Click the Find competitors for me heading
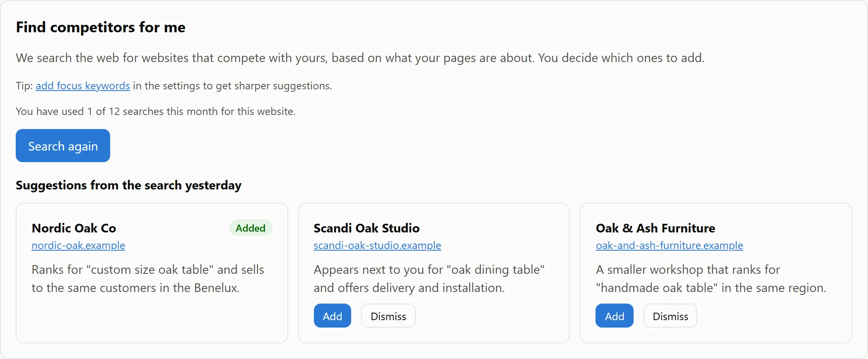The width and height of the screenshot is (868, 359). (x=101, y=27)
